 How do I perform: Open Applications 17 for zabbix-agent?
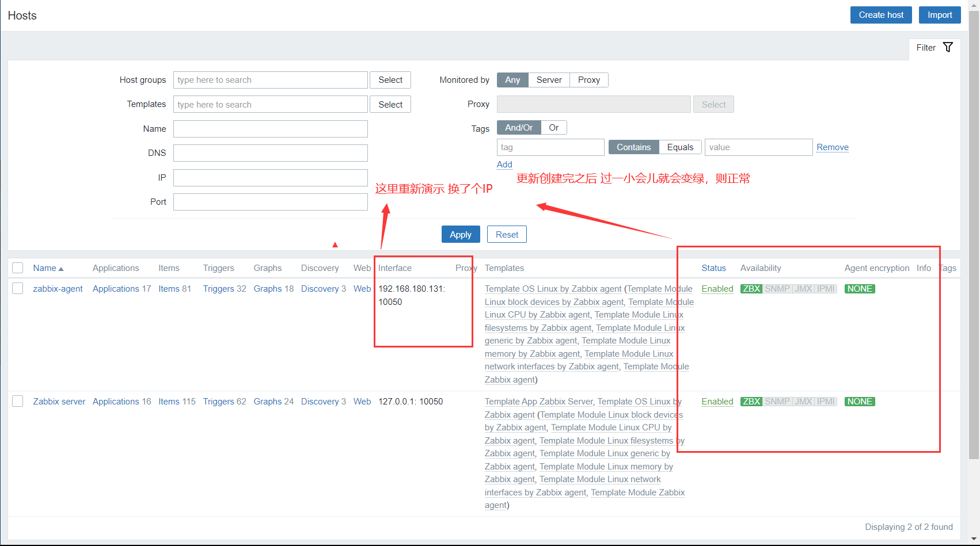click(x=116, y=289)
